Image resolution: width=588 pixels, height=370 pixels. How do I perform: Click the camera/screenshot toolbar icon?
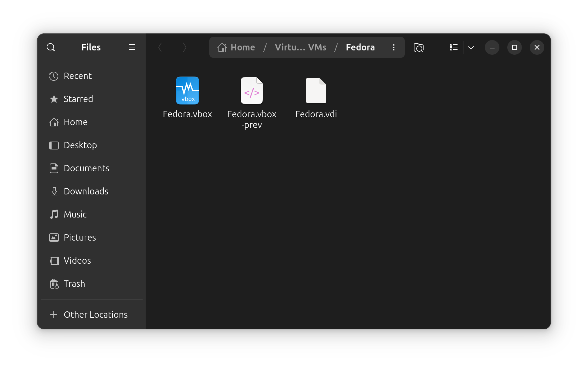(419, 47)
